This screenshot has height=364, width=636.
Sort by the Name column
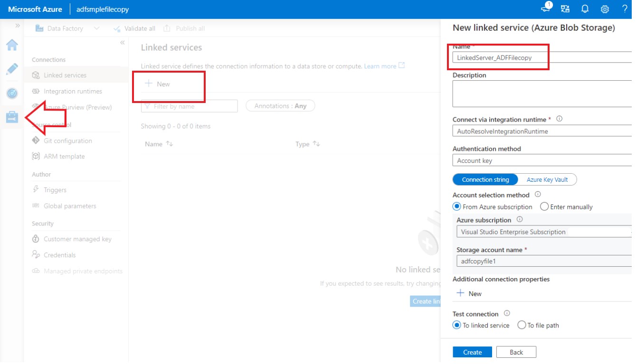pos(159,144)
